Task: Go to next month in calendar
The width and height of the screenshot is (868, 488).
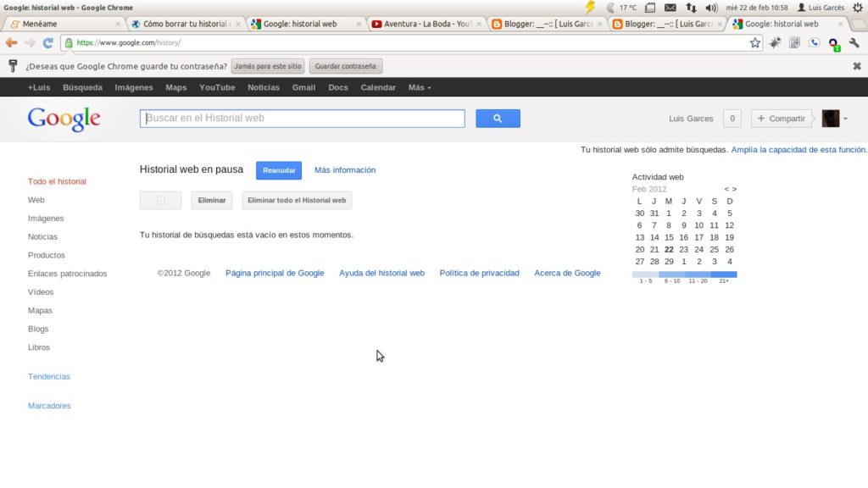Action: tap(735, 189)
